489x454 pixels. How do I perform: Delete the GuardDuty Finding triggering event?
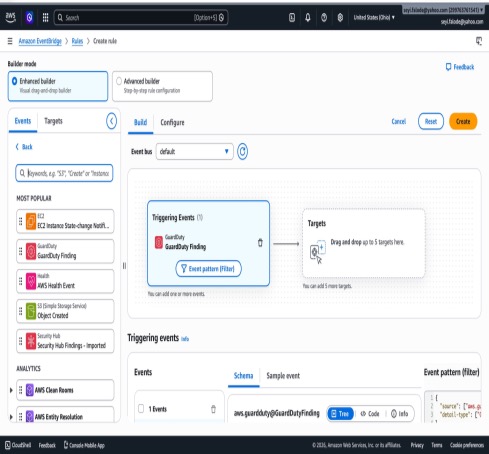[x=260, y=243]
